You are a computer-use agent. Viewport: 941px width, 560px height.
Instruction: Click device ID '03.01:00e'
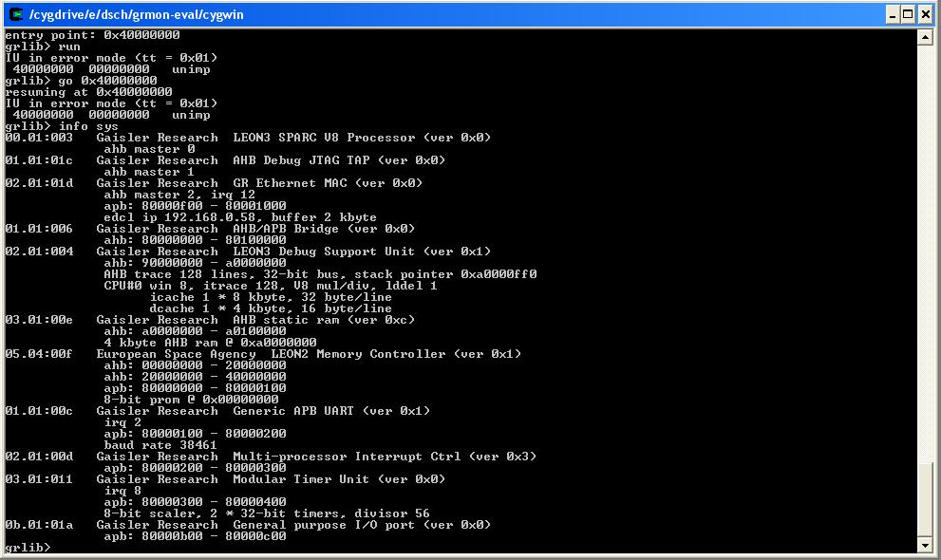pos(39,320)
